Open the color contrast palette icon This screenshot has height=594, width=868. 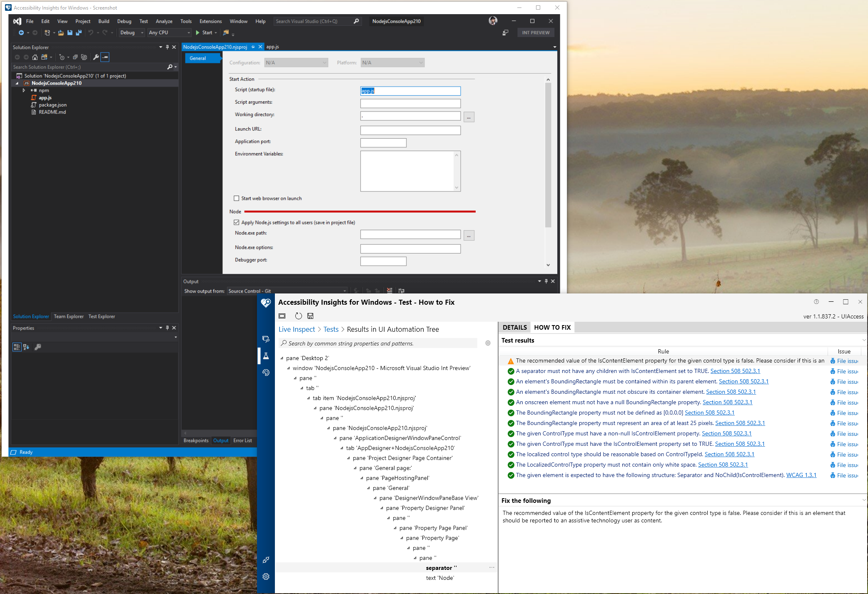coord(266,373)
